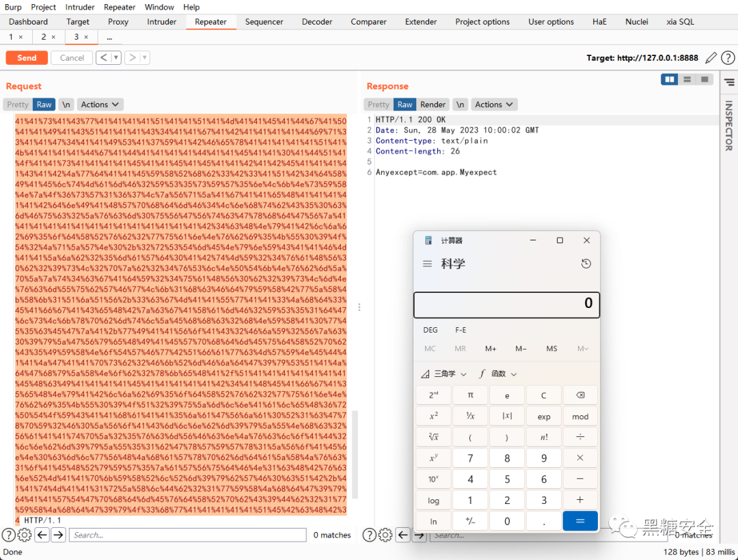This screenshot has height=560, width=738.
Task: Click calculator pi key
Action: coord(470,395)
